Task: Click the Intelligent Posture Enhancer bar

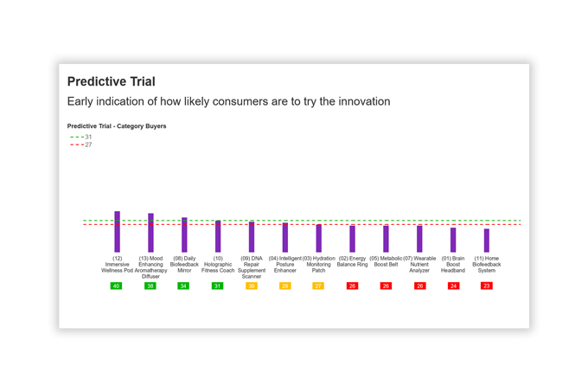Action: pos(285,237)
